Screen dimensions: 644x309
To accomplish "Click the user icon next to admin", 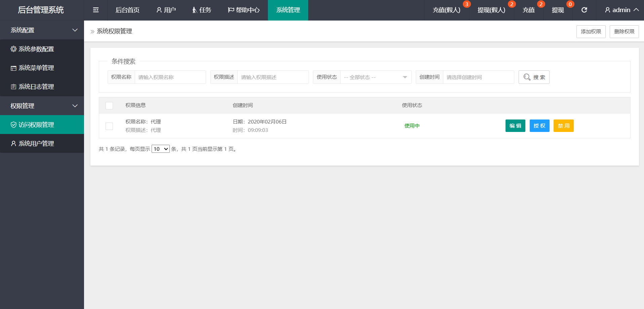I will tap(607, 10).
